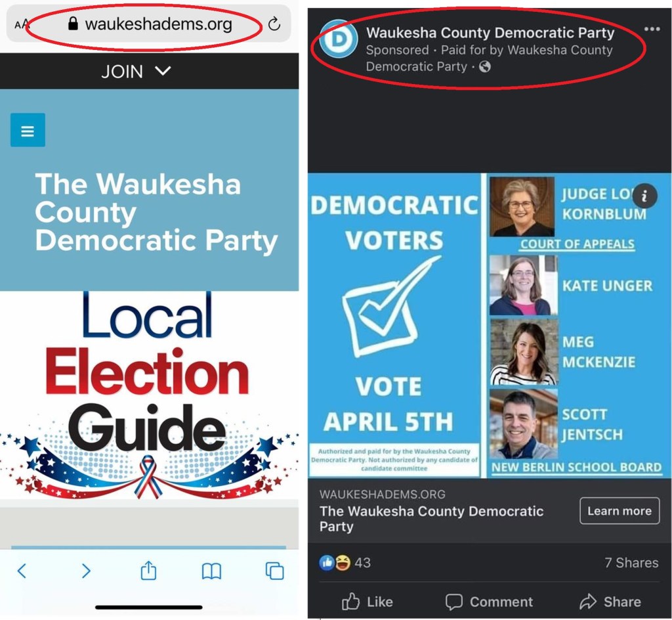Viewport: 672px width, 620px height.
Task: Click the Democratic Party profile avatar
Action: [x=339, y=39]
